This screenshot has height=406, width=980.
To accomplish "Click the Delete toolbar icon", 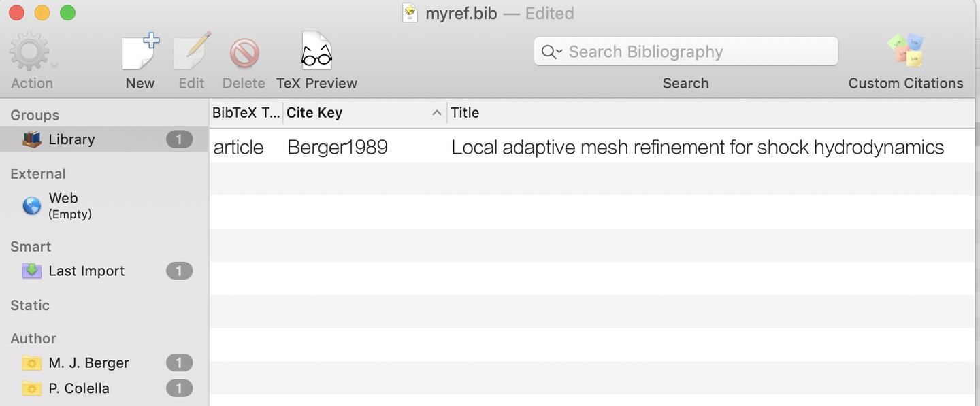I will (x=244, y=53).
